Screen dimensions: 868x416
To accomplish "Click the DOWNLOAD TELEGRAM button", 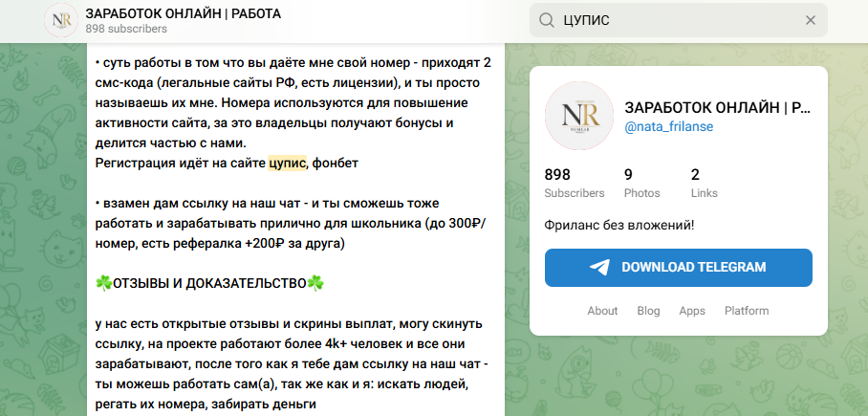I will [x=678, y=268].
